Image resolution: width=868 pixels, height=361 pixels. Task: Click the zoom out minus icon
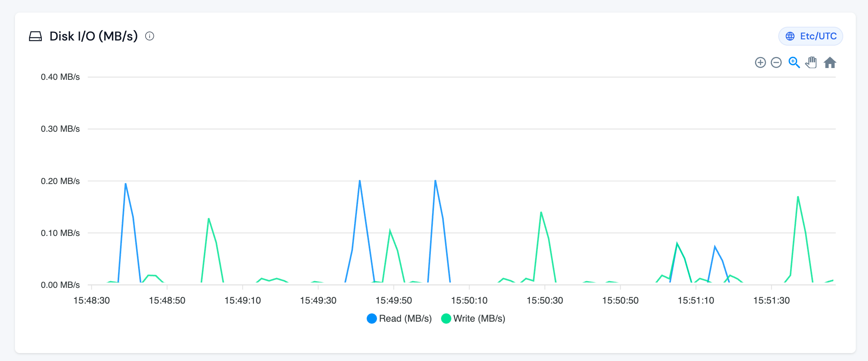(776, 63)
